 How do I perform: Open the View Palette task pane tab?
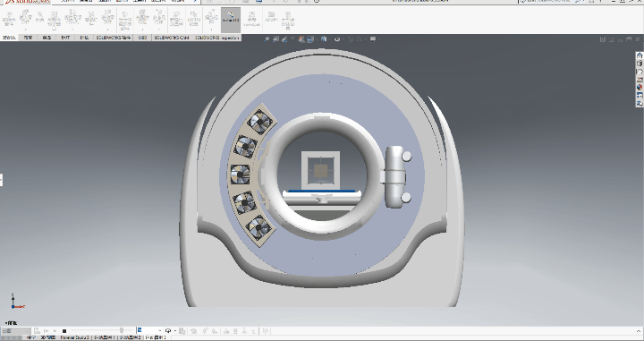[x=640, y=79]
